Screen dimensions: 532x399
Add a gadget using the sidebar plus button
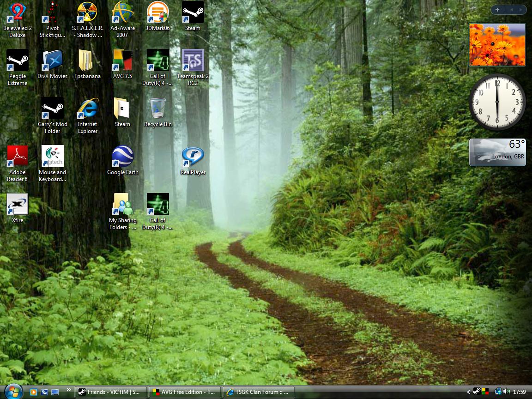pos(497,10)
